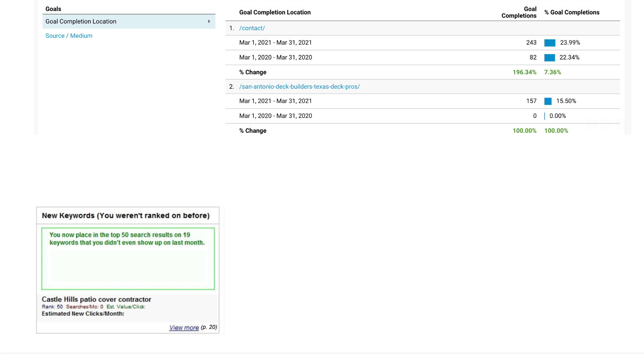Click View more in New Keywords box
The image size is (644, 354).
click(184, 328)
